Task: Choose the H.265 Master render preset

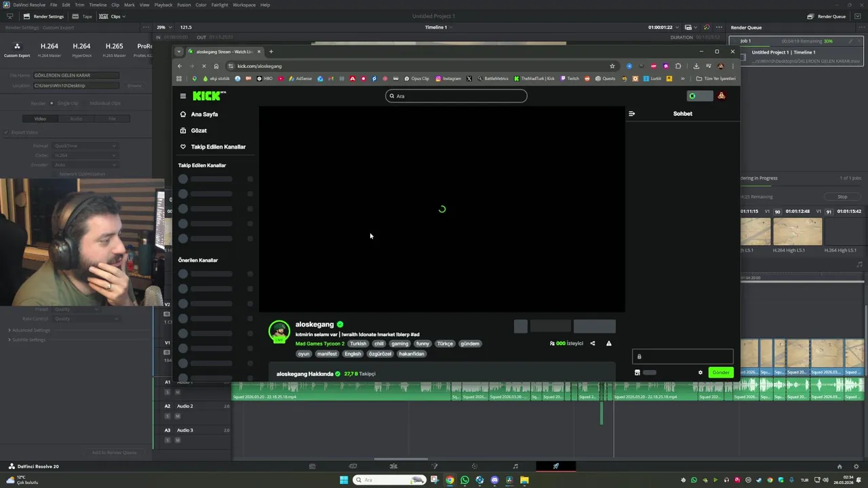Action: click(114, 49)
